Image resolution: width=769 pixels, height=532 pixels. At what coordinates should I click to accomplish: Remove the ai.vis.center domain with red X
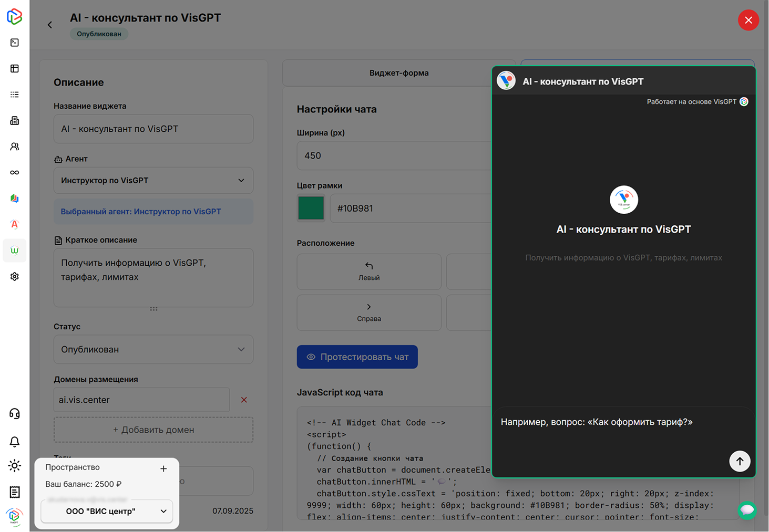pyautogui.click(x=244, y=400)
